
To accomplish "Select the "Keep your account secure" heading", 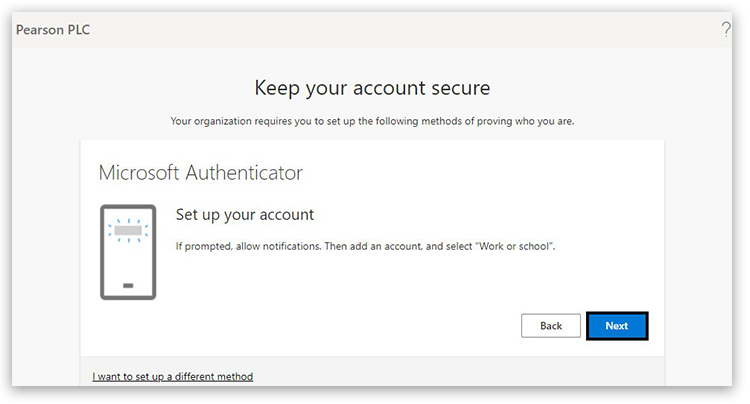I will [372, 88].
